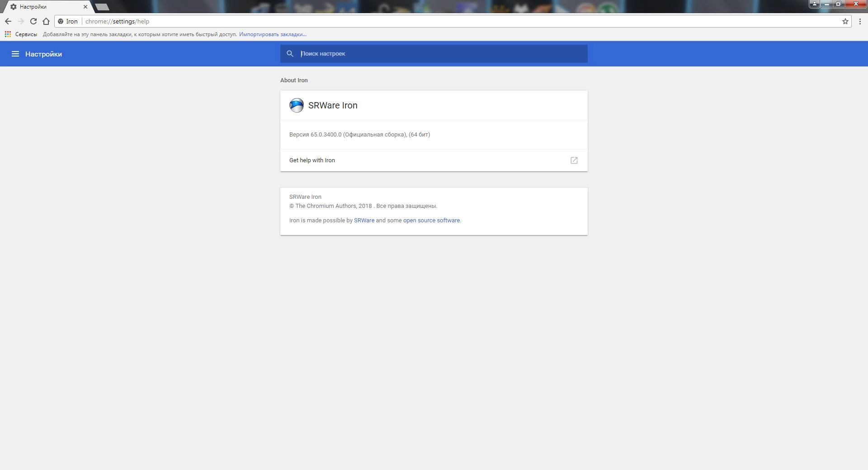868x470 pixels.
Task: Open a new tab
Action: (x=102, y=7)
